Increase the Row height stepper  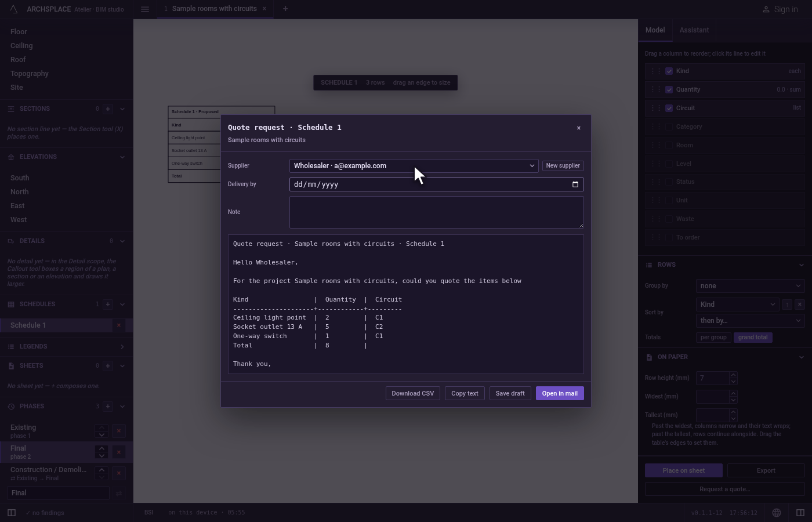(x=733, y=375)
